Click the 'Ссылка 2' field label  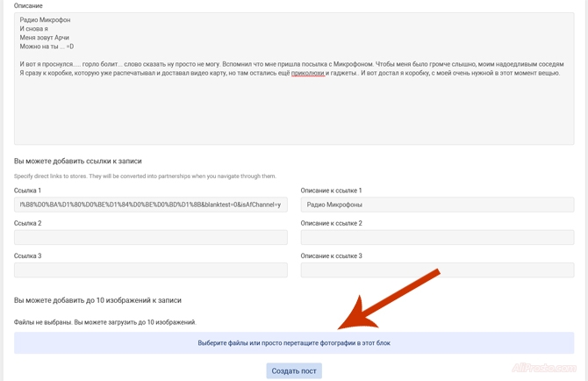point(28,223)
